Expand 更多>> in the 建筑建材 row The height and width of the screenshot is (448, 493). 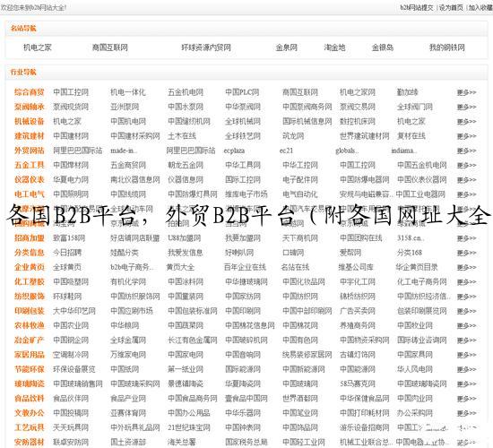467,136
